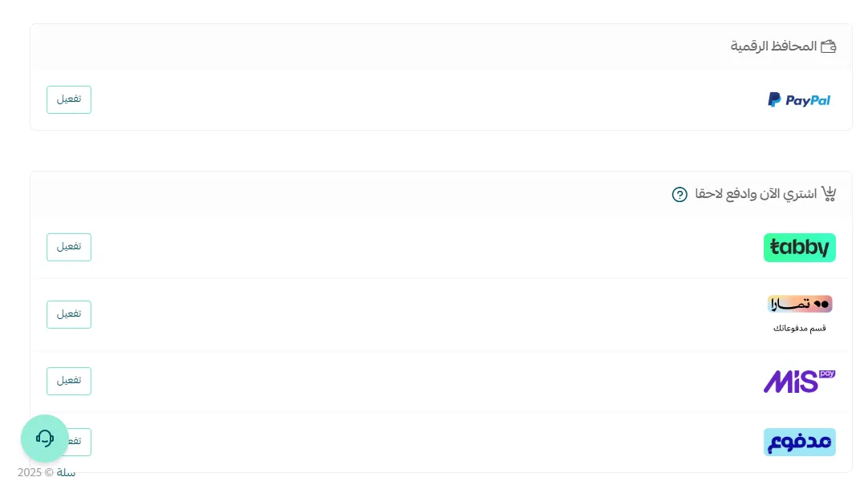Enable tabby using its تفعيل button
868x481 pixels.
tap(69, 247)
